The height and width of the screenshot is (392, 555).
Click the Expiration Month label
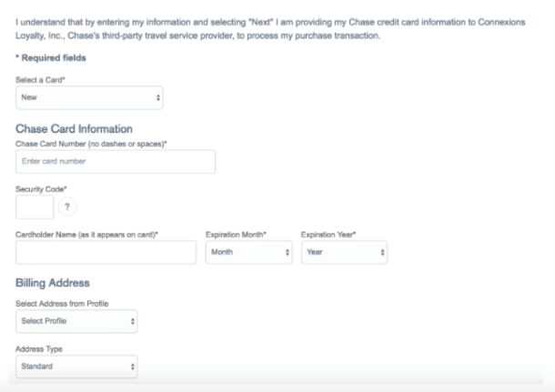[236, 235]
